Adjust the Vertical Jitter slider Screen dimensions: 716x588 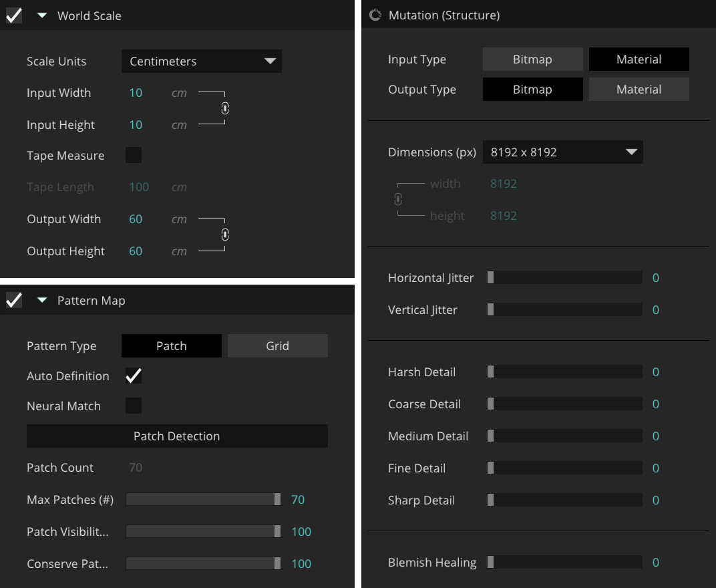click(x=565, y=309)
